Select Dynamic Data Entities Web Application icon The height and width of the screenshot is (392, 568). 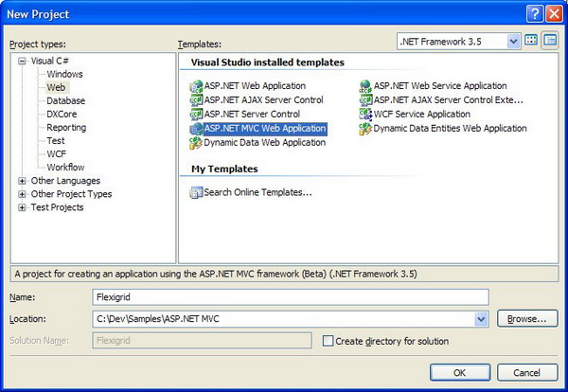pos(365,129)
